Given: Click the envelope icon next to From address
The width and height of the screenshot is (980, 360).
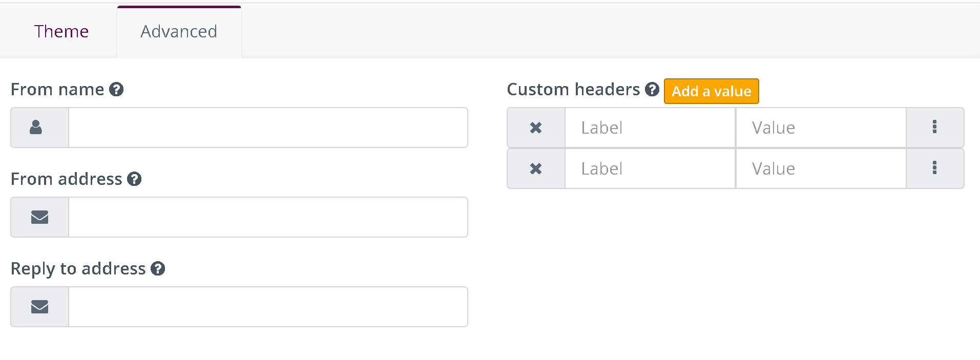Looking at the screenshot, I should [x=38, y=217].
